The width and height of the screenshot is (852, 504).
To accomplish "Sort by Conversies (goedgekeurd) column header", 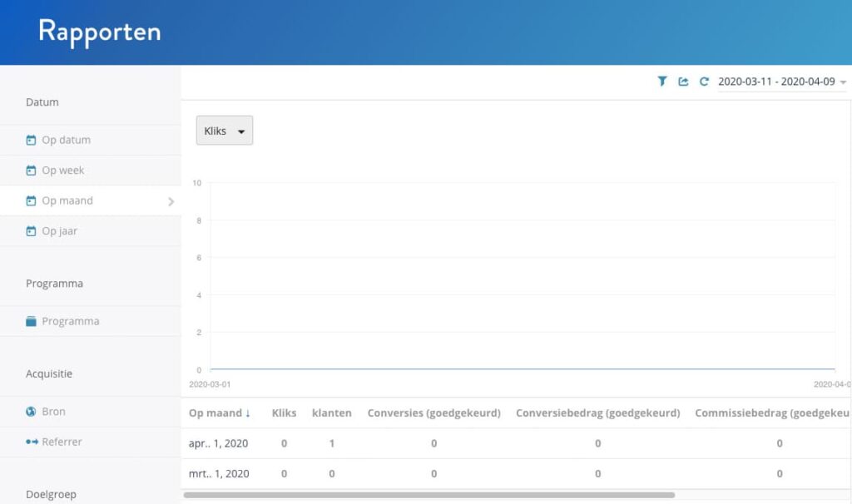I will (x=433, y=413).
